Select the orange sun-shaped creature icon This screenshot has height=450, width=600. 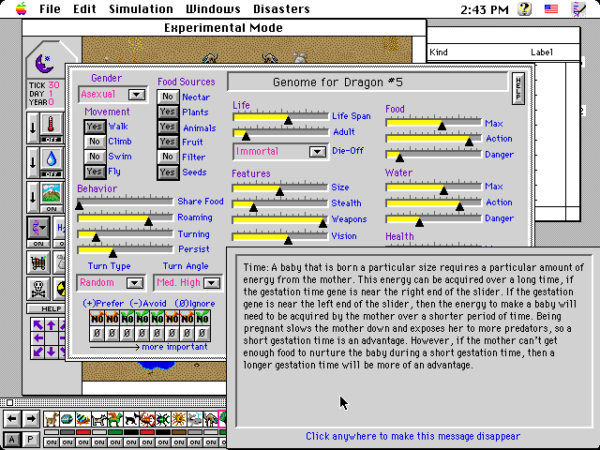(x=179, y=419)
